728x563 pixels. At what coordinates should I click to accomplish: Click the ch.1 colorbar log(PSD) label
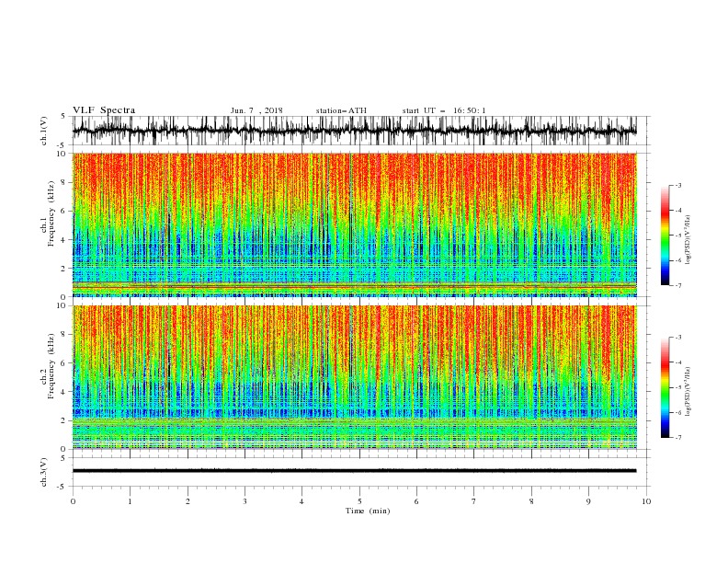[x=688, y=240]
